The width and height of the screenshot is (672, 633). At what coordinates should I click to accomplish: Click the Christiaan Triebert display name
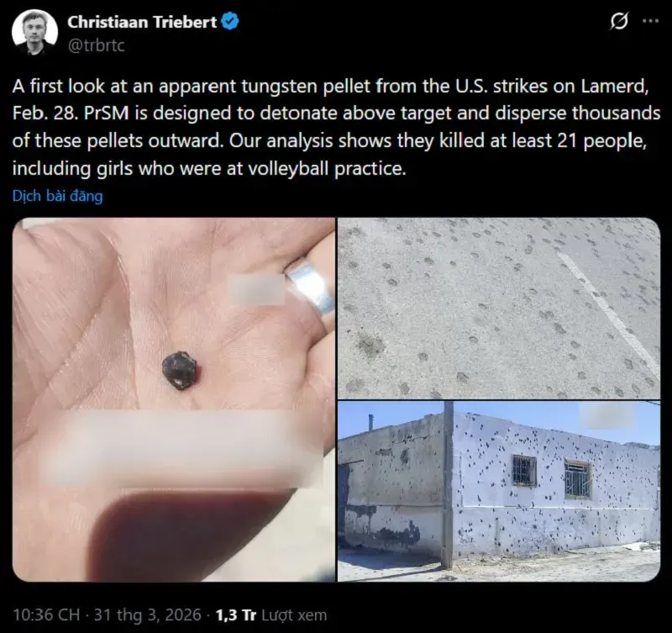click(x=142, y=22)
